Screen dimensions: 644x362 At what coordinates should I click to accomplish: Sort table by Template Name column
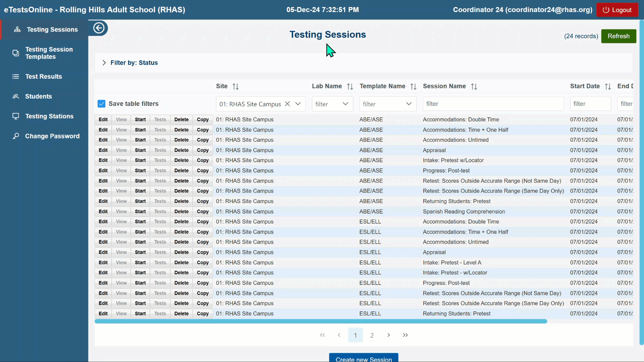tap(413, 86)
